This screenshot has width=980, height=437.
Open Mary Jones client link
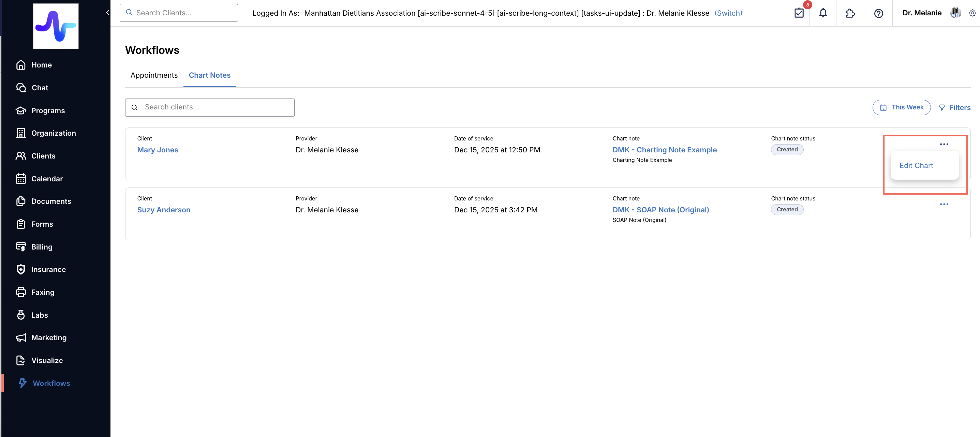click(158, 150)
